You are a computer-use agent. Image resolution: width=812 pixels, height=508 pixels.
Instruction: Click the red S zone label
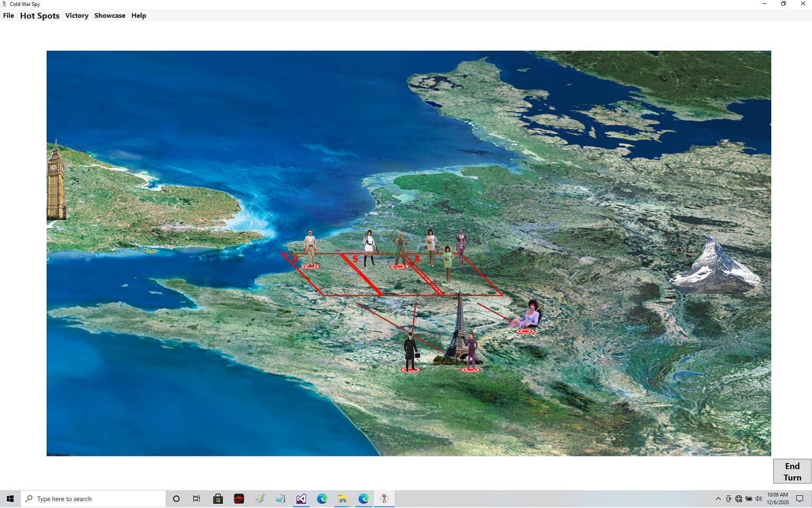[355, 259]
